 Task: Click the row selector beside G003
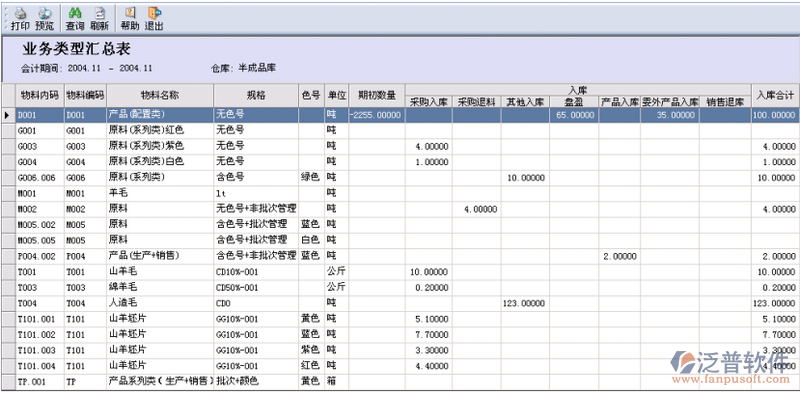click(x=8, y=146)
